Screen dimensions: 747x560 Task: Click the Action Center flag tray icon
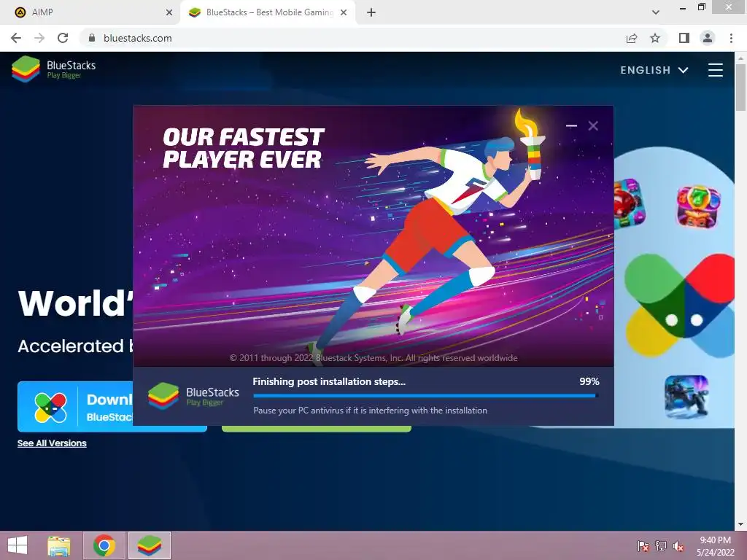click(x=643, y=546)
